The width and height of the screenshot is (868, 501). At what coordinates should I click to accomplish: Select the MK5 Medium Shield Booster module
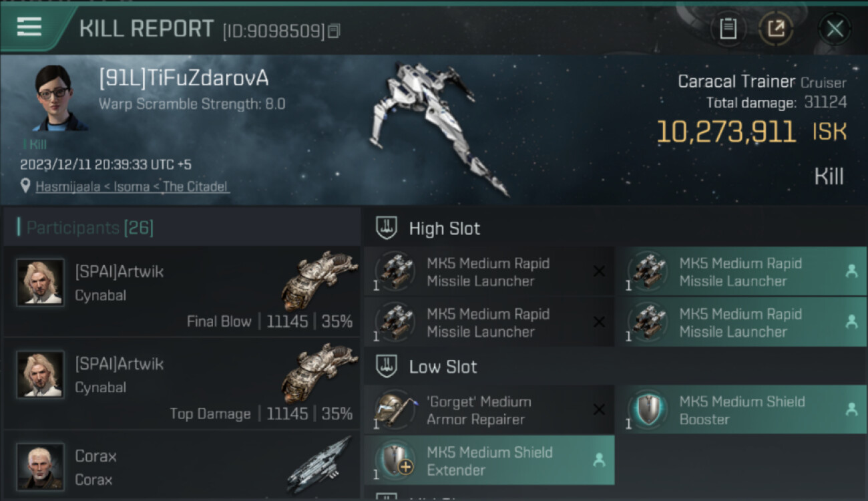click(x=741, y=410)
